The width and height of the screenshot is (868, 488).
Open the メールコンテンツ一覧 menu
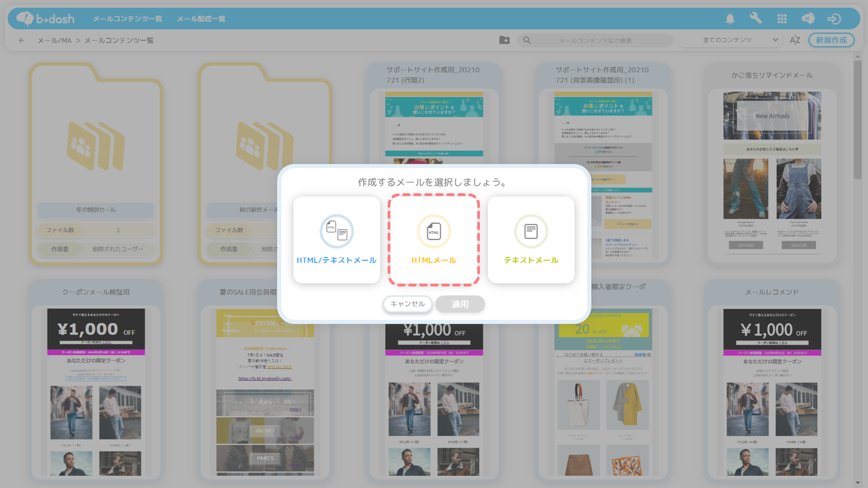tap(127, 19)
